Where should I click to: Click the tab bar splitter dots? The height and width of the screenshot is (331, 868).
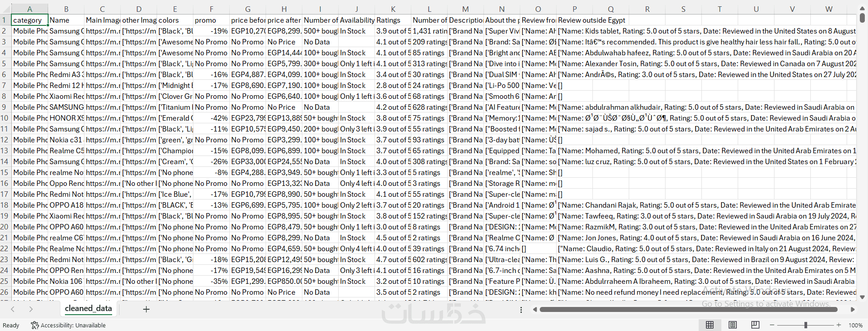coord(521,310)
